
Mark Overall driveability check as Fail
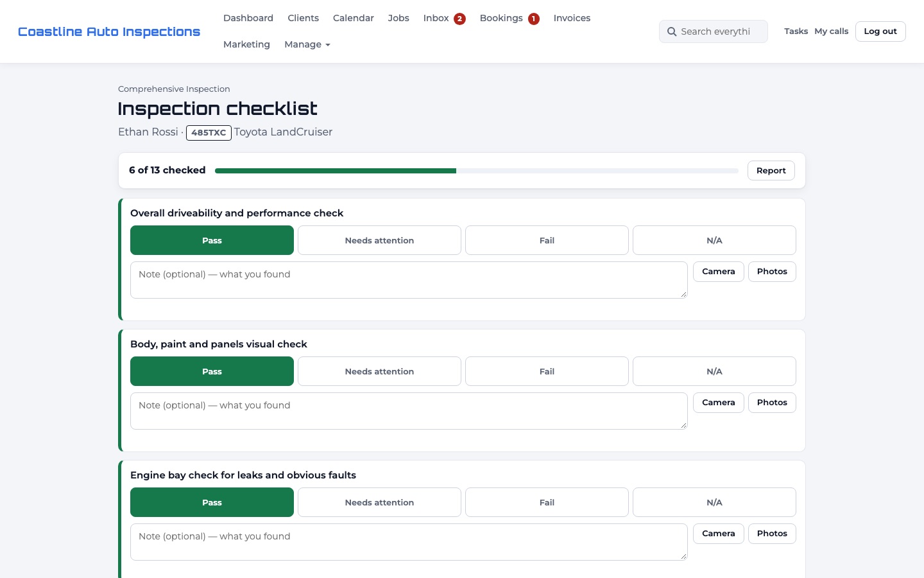coord(547,240)
